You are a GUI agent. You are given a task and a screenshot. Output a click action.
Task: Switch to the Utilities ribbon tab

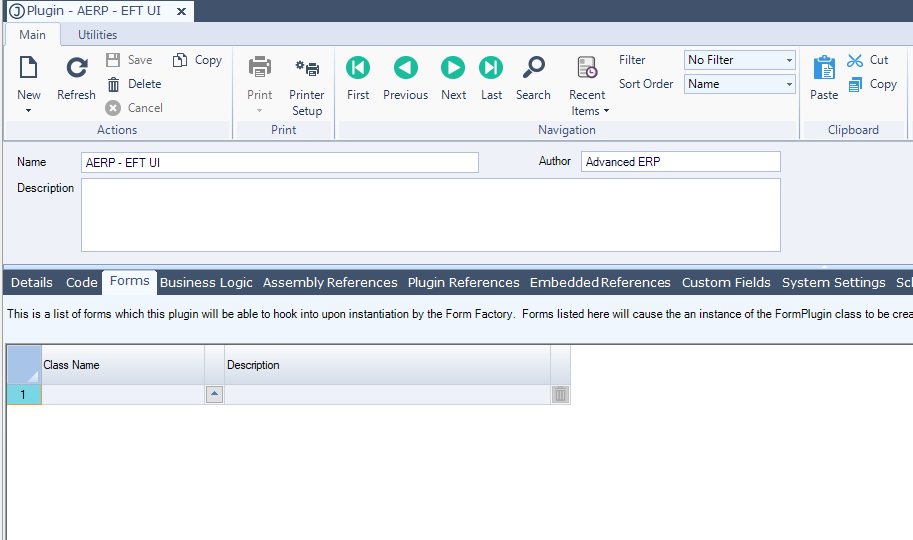tap(98, 35)
